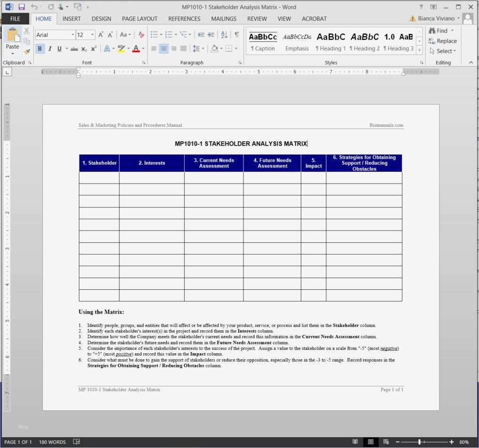479x448 pixels.
Task: Click the Cut scissors icon
Action: pyautogui.click(x=27, y=31)
